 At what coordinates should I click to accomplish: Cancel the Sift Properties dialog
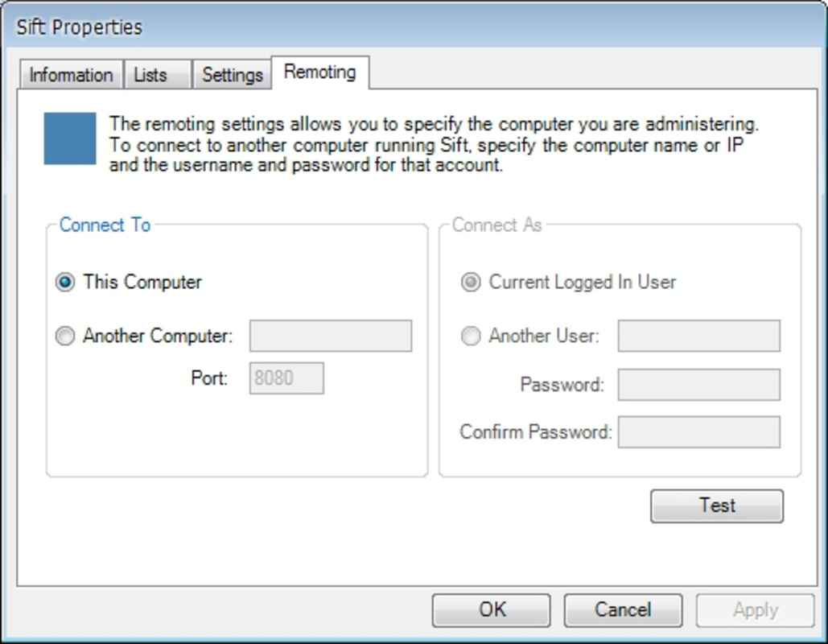[x=623, y=609]
